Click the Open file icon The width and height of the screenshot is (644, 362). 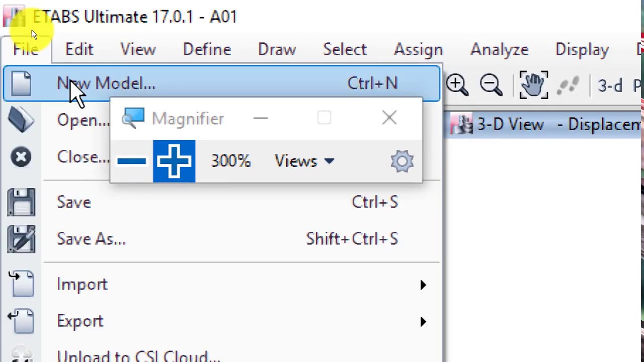click(x=21, y=120)
